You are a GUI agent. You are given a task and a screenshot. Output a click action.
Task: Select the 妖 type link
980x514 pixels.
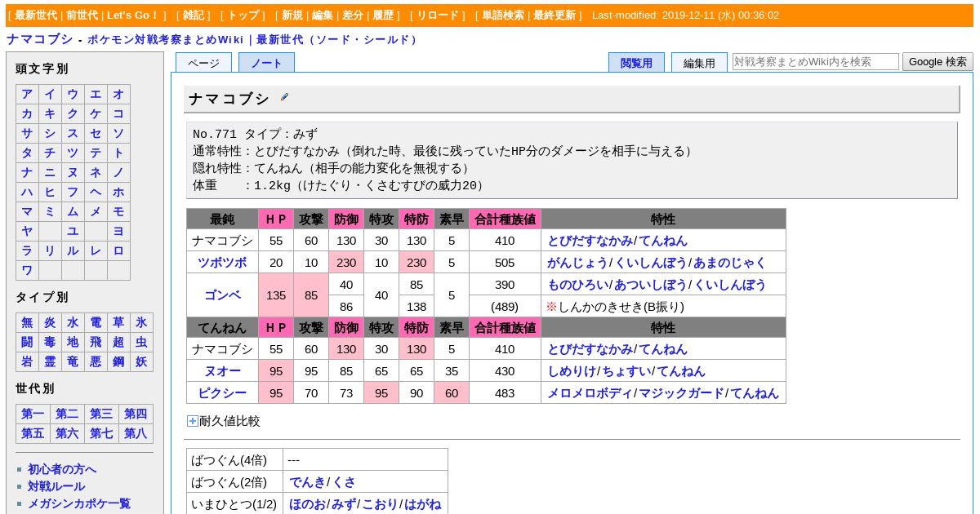[x=141, y=361]
